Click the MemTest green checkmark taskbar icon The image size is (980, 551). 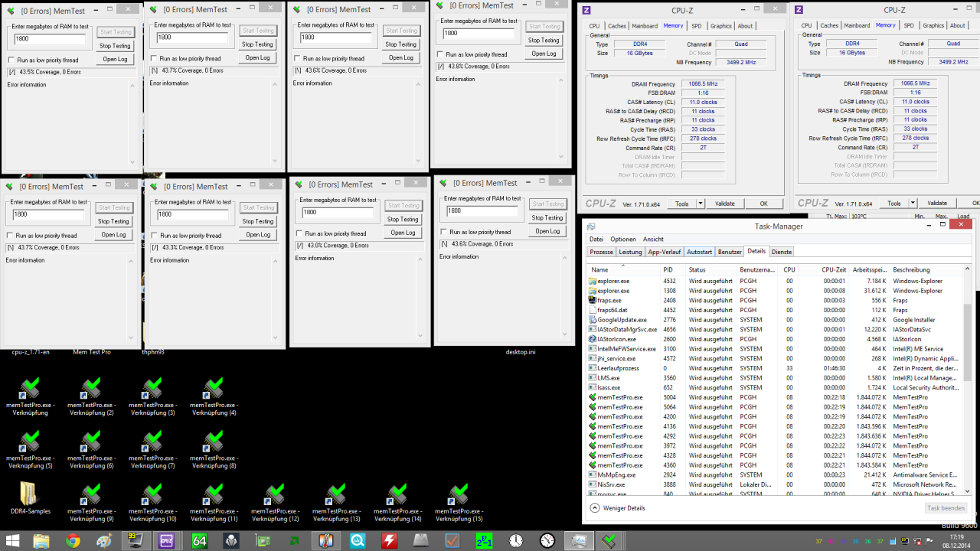tap(610, 540)
